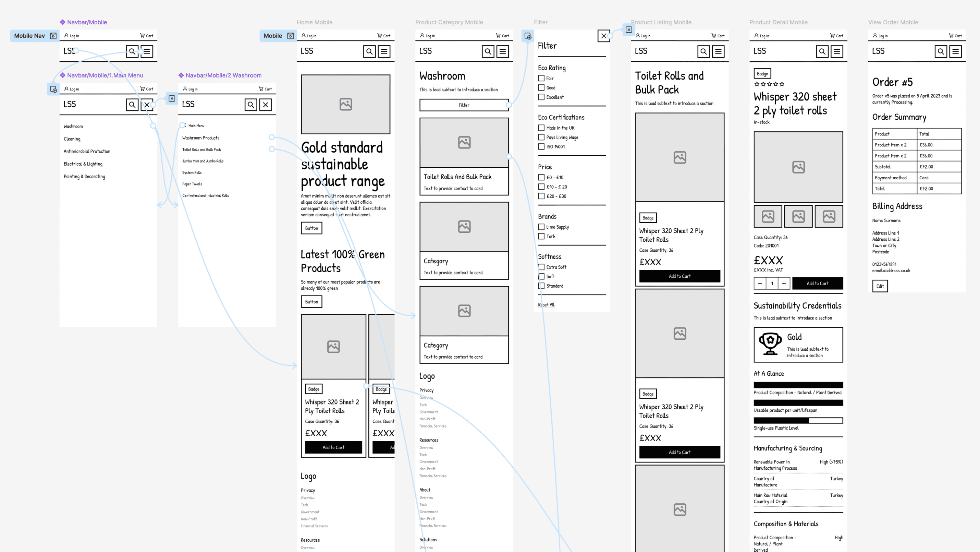Open hamburger menu in Product Detail Mobile frame
This screenshot has width=980, height=552.
837,51
